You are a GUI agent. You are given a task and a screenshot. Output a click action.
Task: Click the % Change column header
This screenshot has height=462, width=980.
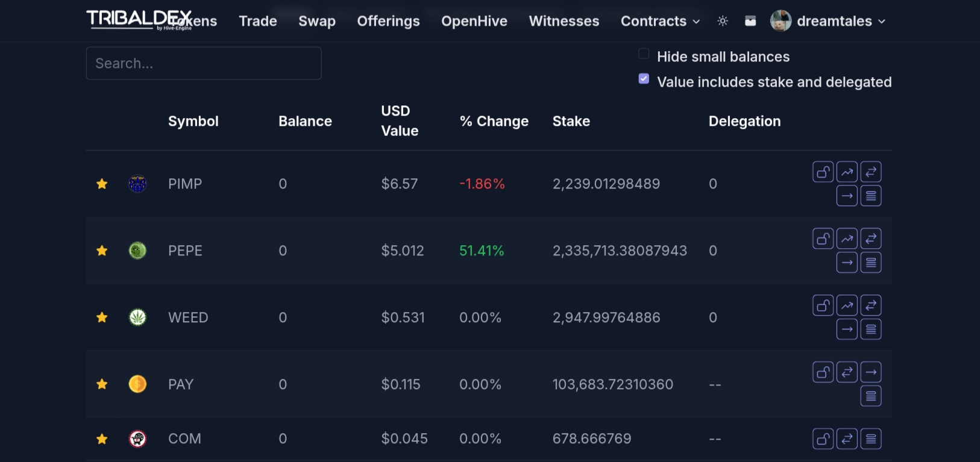click(x=494, y=121)
